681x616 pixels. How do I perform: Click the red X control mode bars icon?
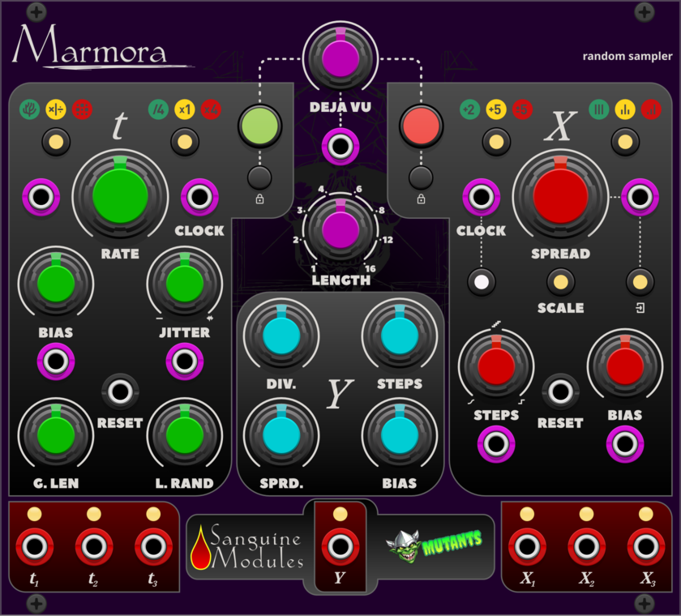651,109
